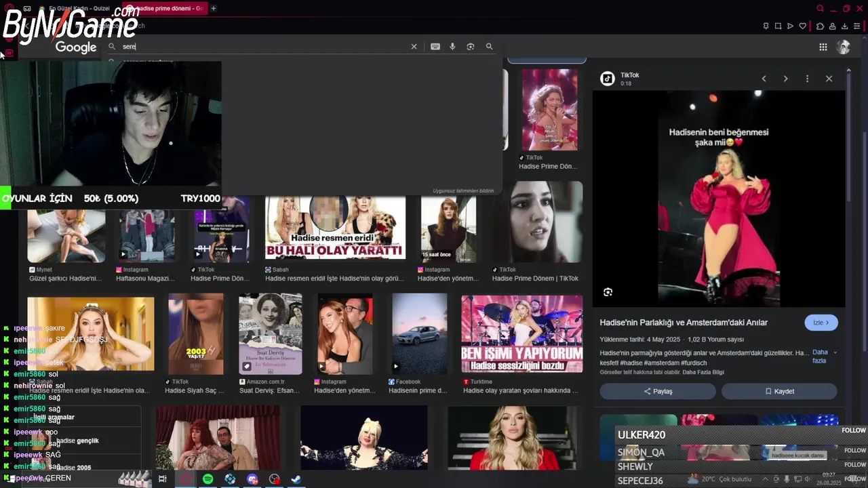Click the Paylaş share button
Screen dimensions: 868x488
(x=658, y=391)
